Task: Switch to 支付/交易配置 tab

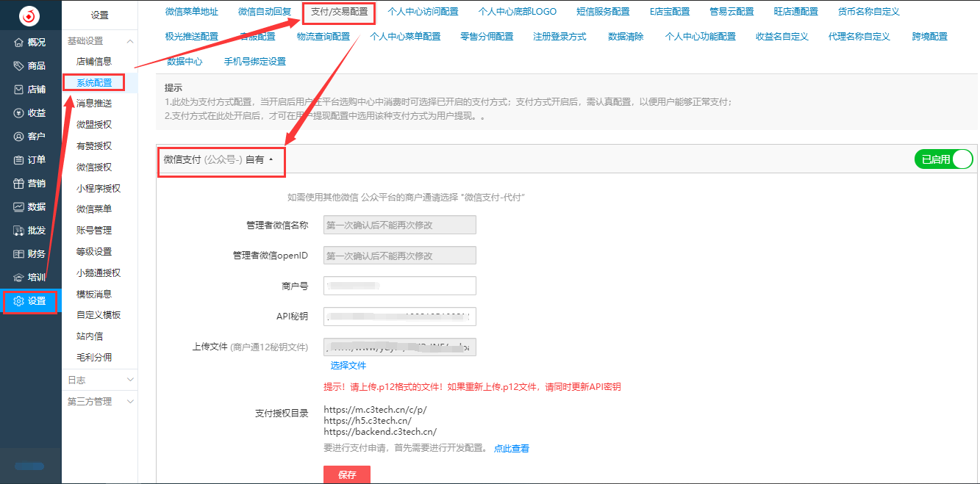Action: point(340,12)
